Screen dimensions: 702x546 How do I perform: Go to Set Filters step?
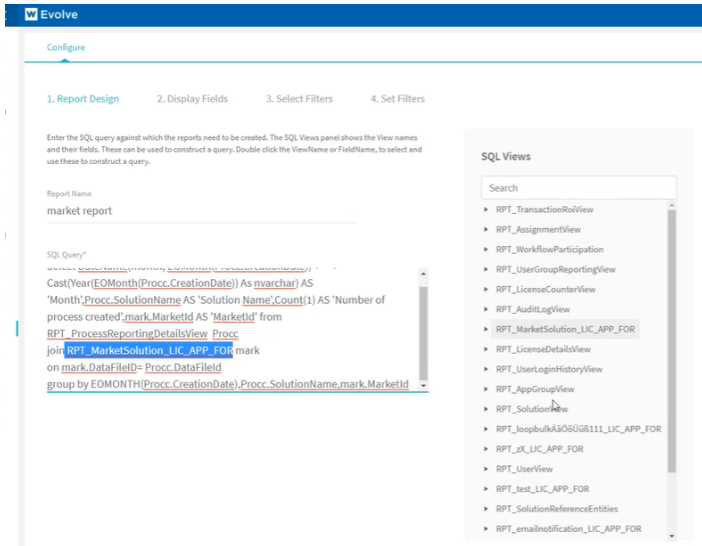[397, 99]
